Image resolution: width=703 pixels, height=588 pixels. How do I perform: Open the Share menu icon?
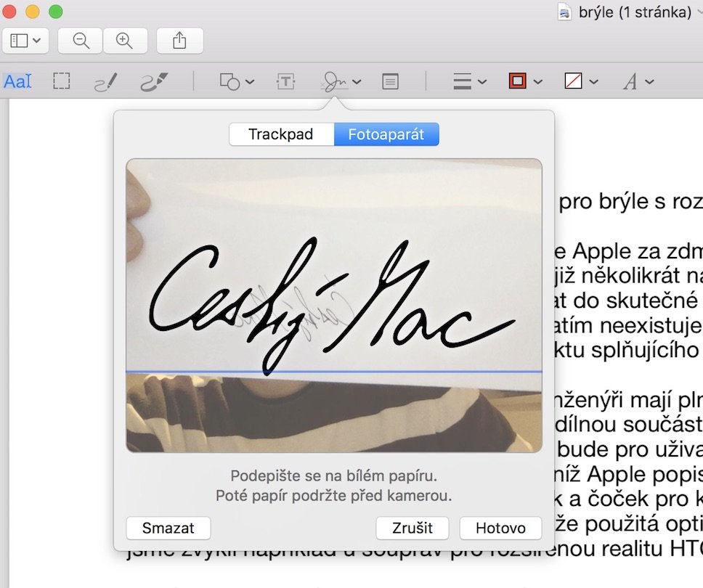(x=179, y=41)
